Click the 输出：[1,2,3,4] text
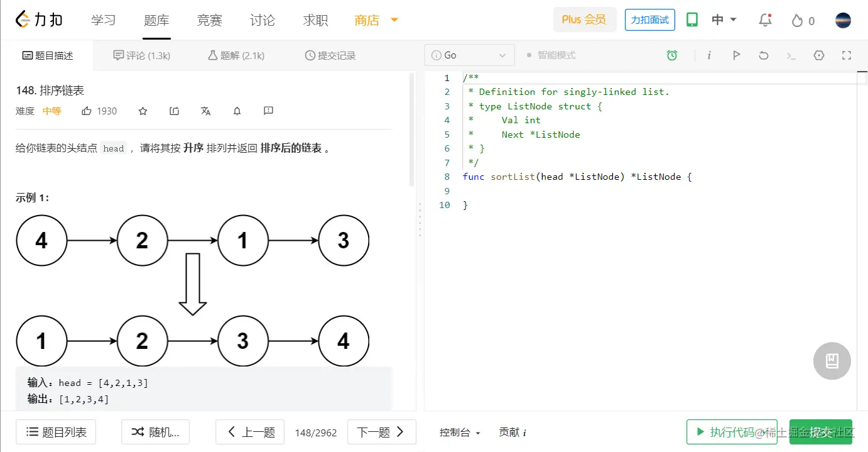This screenshot has height=452, width=868. point(68,399)
